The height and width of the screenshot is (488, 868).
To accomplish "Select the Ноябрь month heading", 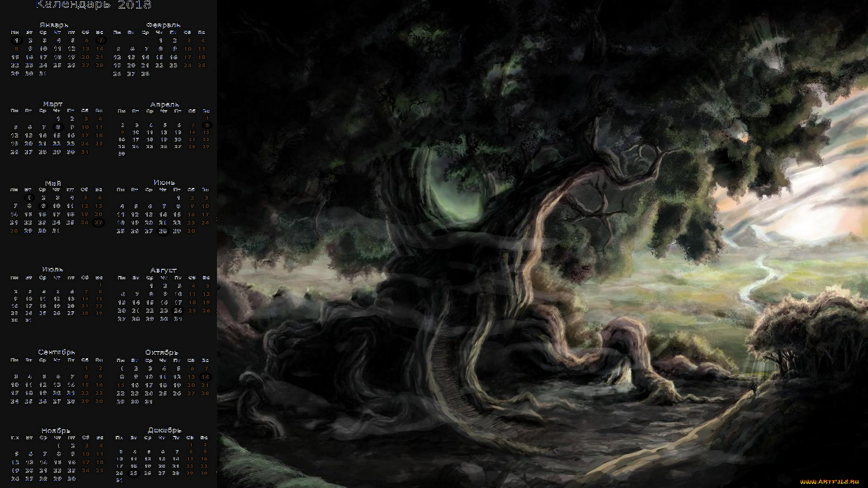I will click(56, 431).
